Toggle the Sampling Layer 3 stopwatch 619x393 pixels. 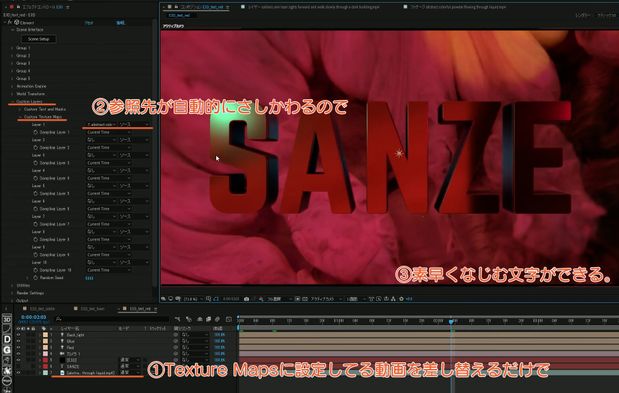(36, 163)
